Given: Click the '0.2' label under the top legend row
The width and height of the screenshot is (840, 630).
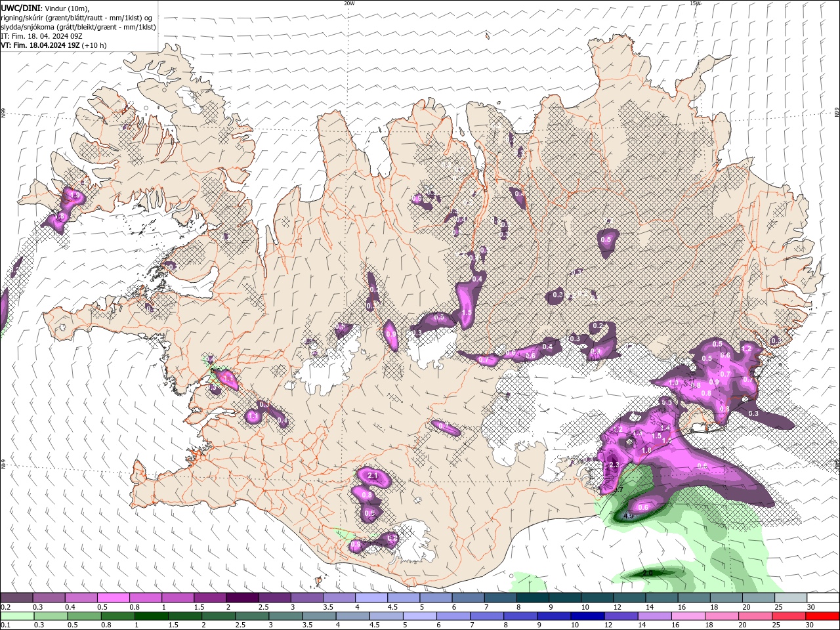Looking at the screenshot, I should (x=6, y=607).
